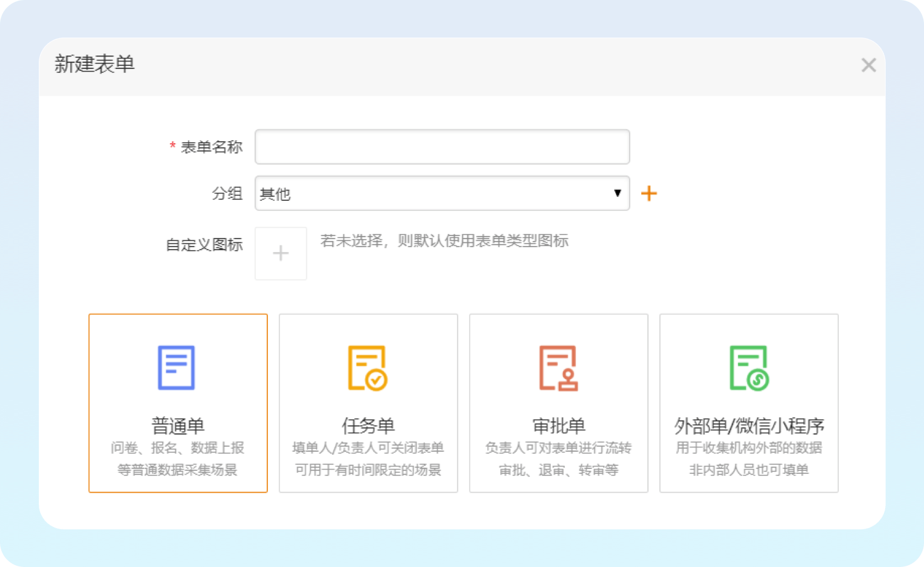Image resolution: width=924 pixels, height=567 pixels.
Task: Pick the 审批单 form type title
Action: point(559,425)
